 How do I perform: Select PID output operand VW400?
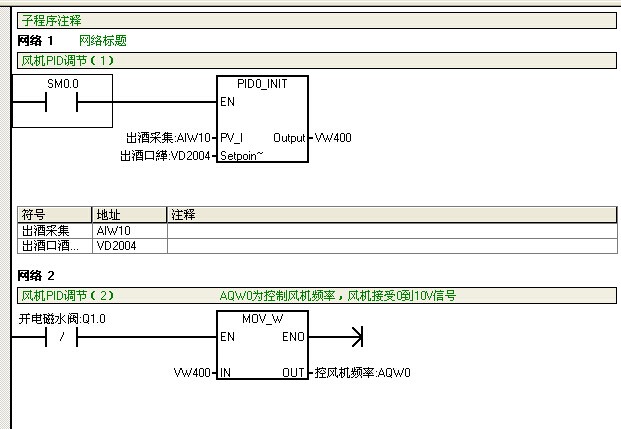(x=333, y=138)
